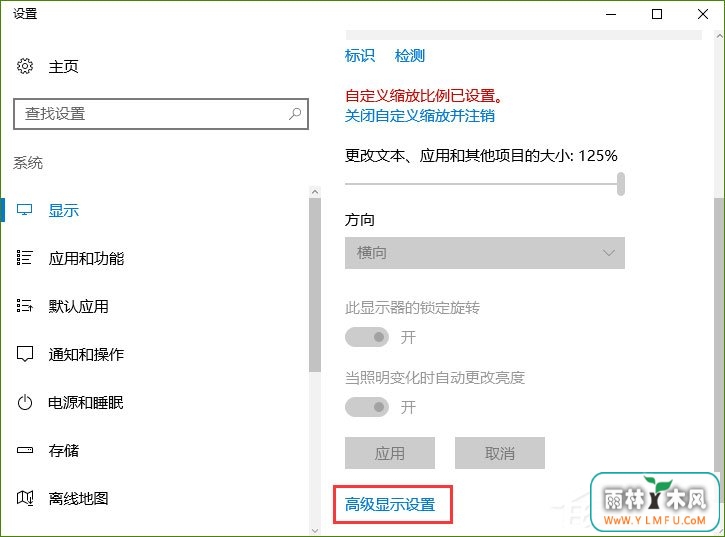Viewport: 725px width, 537px height.
Task: Click the text size scaling slider handle
Action: 621,184
